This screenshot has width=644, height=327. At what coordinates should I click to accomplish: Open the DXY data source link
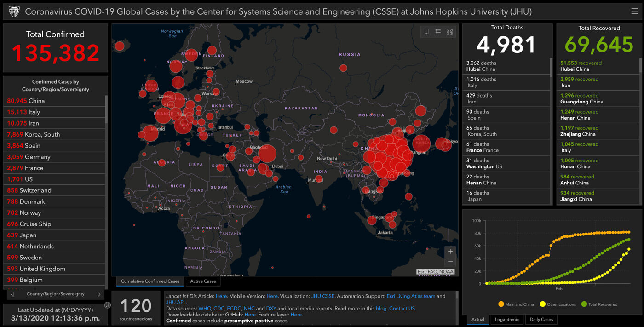271,309
